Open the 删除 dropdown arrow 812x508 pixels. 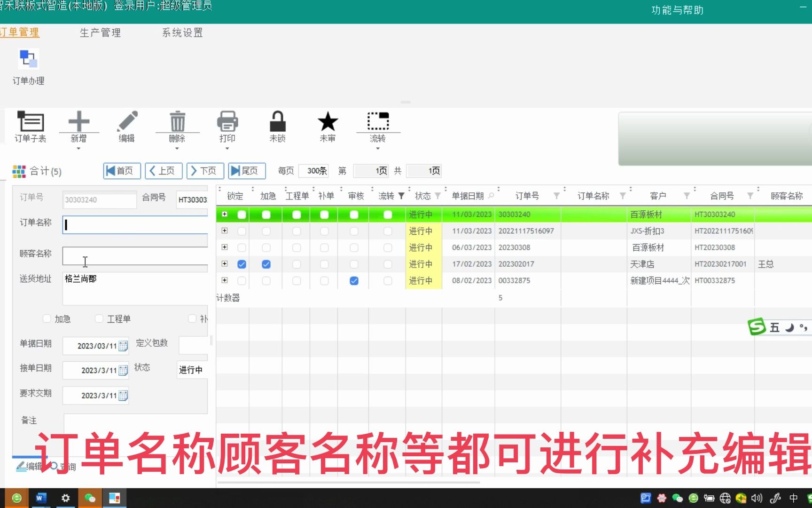(177, 148)
